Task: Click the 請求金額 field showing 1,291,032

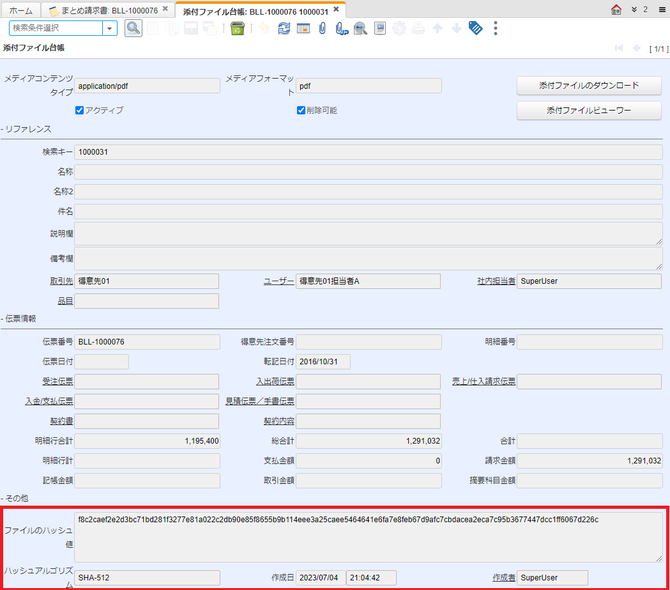Action: [x=590, y=461]
